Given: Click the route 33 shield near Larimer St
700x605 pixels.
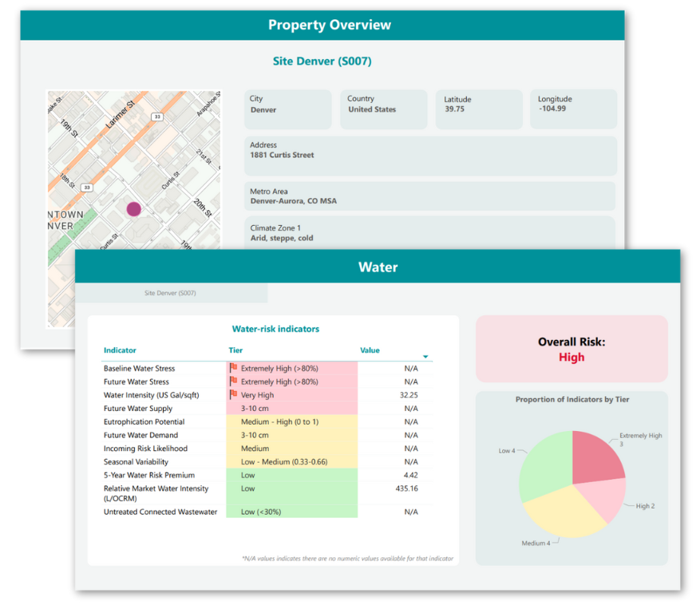Looking at the screenshot, I should (157, 117).
